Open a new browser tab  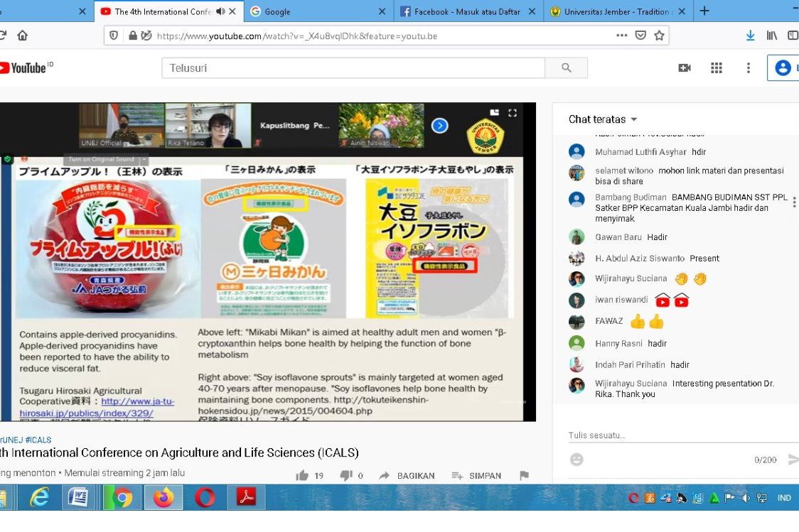coord(704,11)
